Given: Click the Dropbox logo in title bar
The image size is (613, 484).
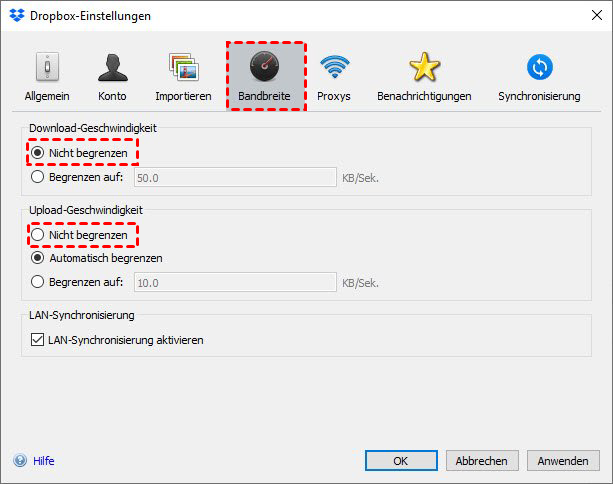Looking at the screenshot, I should point(17,16).
